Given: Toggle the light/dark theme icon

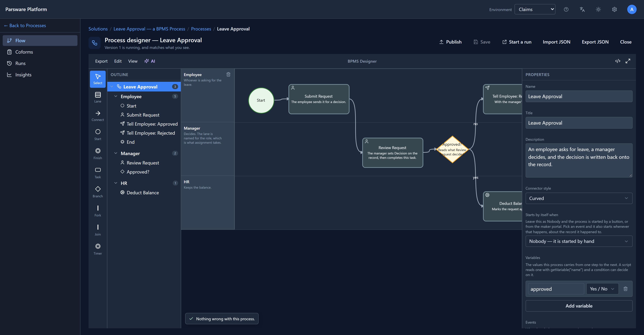Looking at the screenshot, I should pyautogui.click(x=598, y=10).
